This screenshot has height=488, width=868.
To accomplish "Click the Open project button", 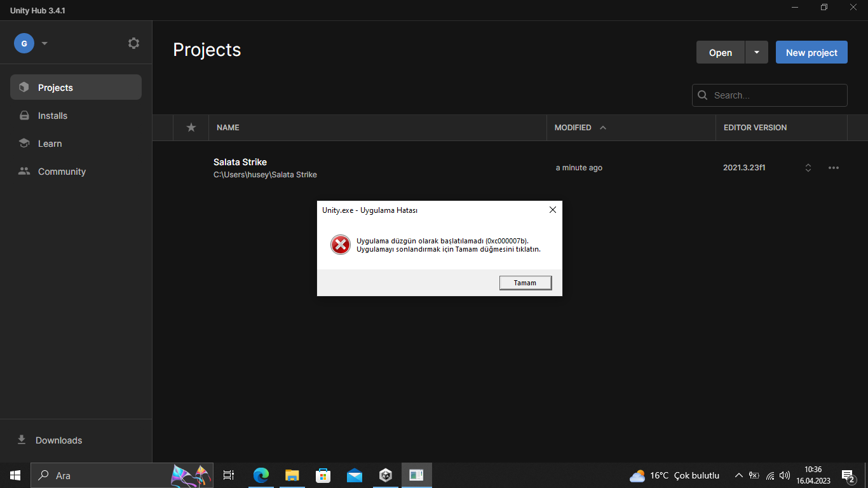I will tap(721, 53).
